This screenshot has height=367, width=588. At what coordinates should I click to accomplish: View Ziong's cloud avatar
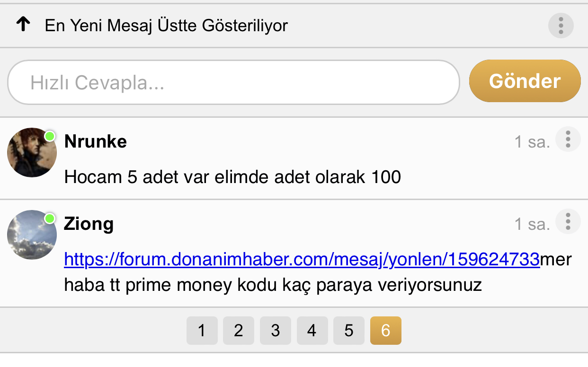(x=32, y=235)
